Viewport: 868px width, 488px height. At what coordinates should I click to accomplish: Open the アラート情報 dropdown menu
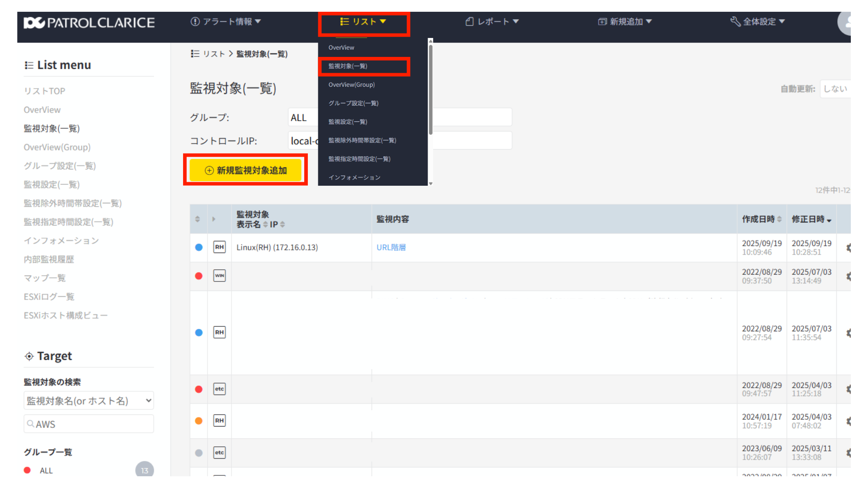(x=226, y=22)
